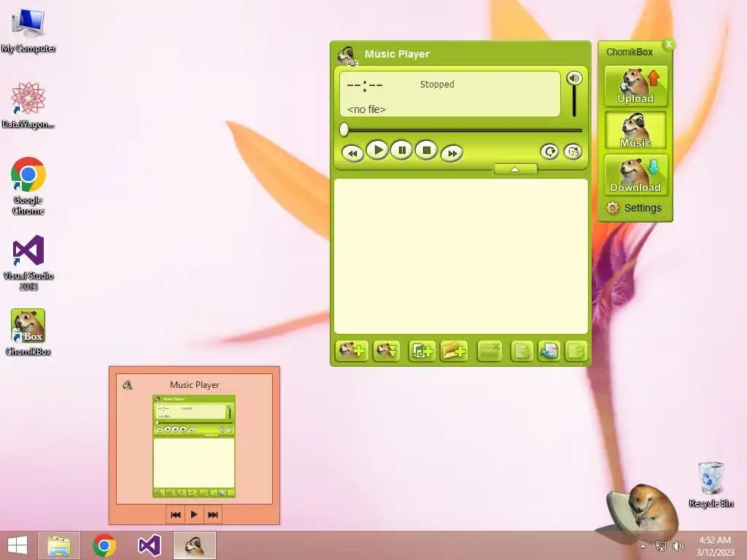Click the hamster-plus add from Chomik icon
Viewport: 747px width, 560px height.
point(352,351)
